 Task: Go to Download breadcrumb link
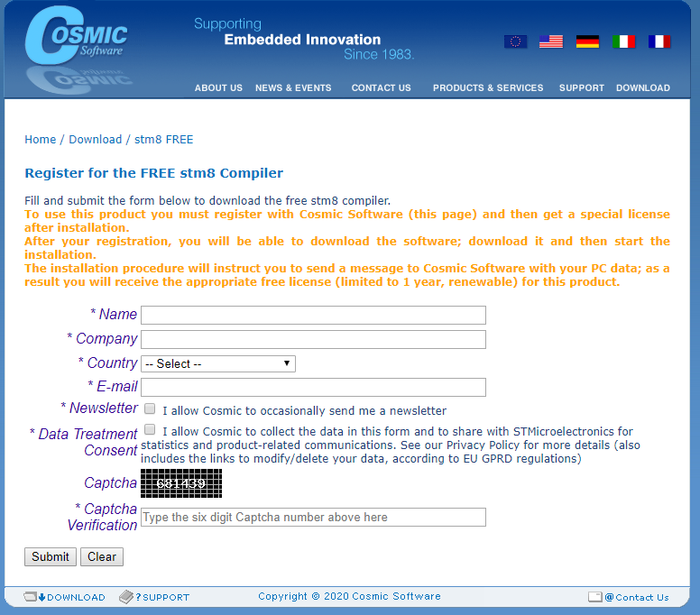point(95,139)
